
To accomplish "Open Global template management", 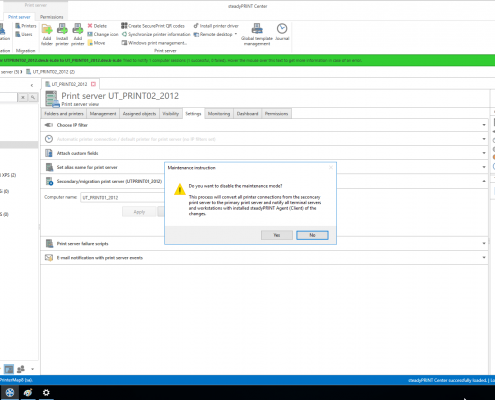I will tap(257, 34).
